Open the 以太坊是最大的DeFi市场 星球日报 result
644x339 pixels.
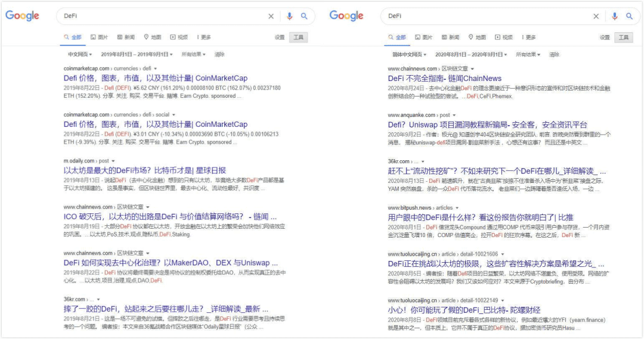click(x=144, y=170)
